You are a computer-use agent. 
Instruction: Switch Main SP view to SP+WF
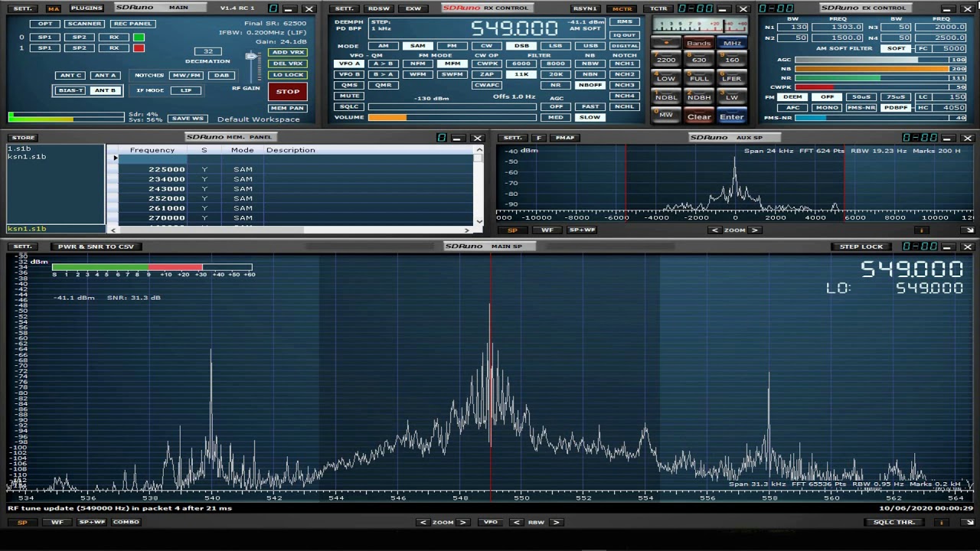click(x=92, y=522)
